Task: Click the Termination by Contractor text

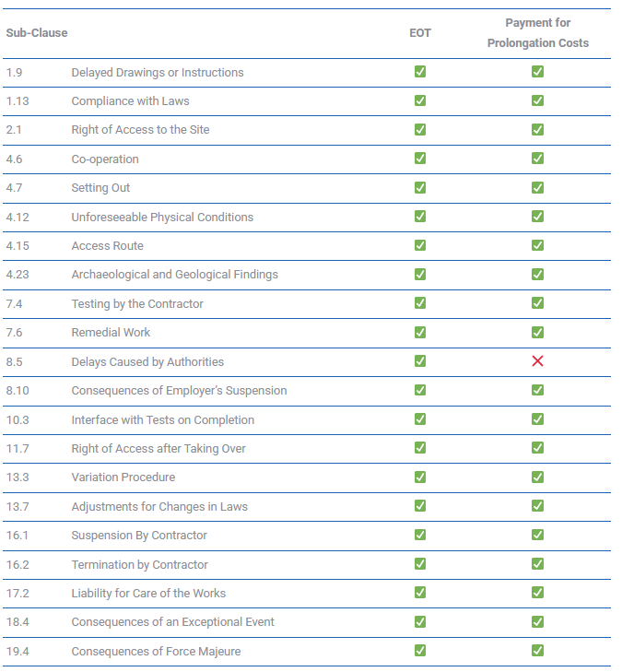Action: click(139, 564)
